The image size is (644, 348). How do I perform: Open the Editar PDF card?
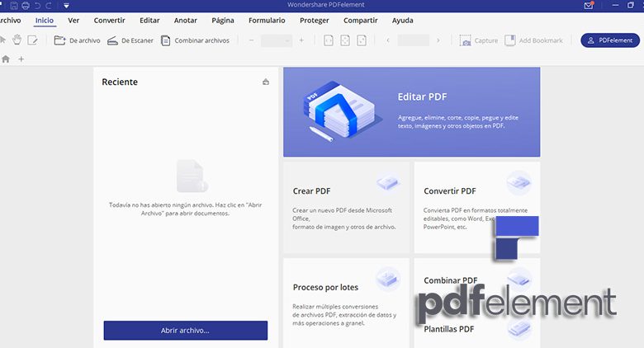(411, 112)
